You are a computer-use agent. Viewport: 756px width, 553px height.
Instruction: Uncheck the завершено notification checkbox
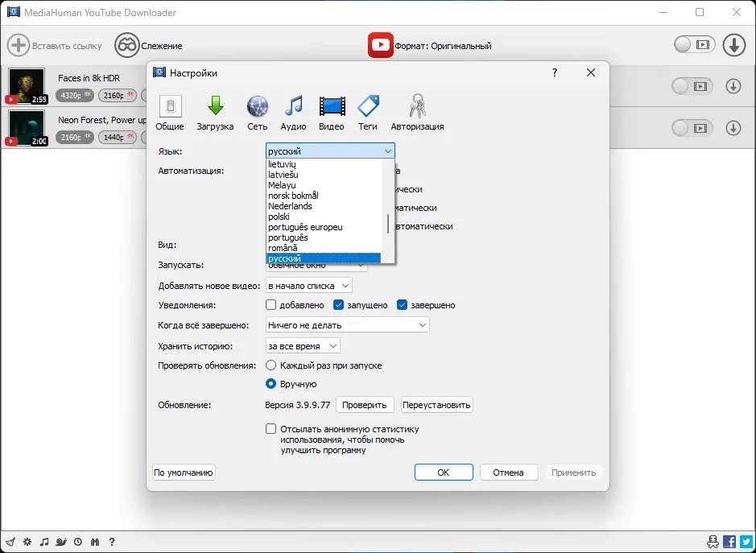pos(402,305)
